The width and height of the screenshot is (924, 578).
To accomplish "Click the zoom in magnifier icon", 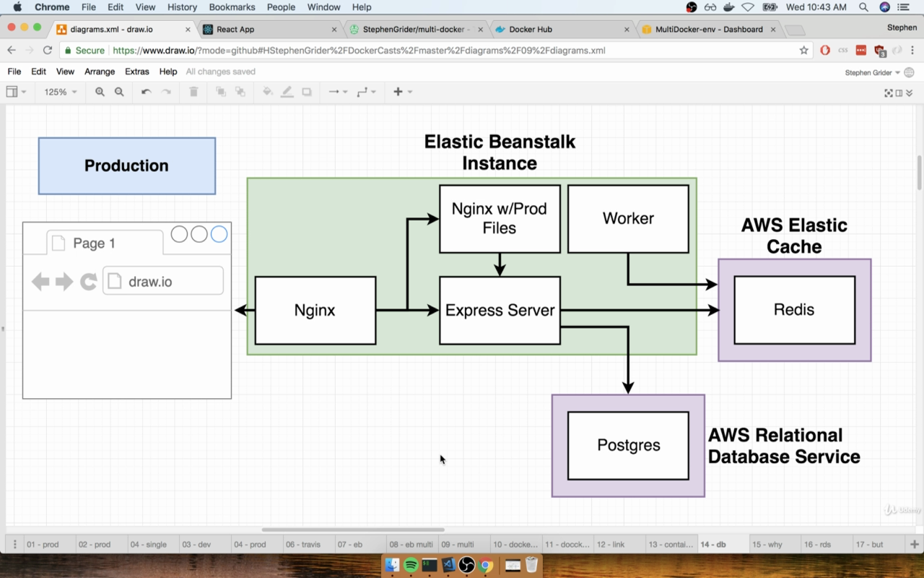I will coord(100,92).
